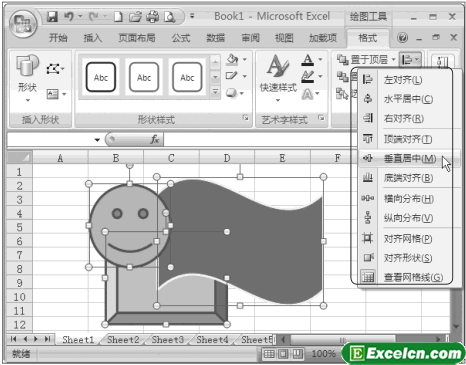The width and height of the screenshot is (466, 365).
Task: Switch to Page Break Preview icon
Action: click(x=298, y=354)
